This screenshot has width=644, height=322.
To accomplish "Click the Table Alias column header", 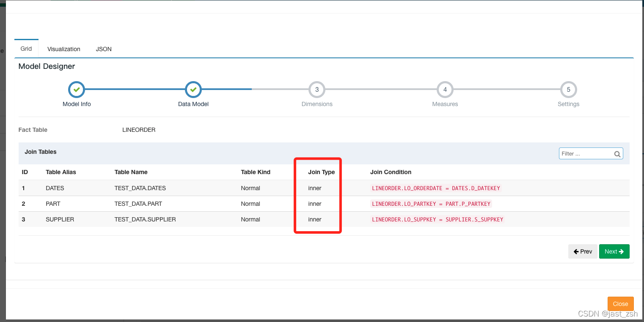I will coord(61,172).
